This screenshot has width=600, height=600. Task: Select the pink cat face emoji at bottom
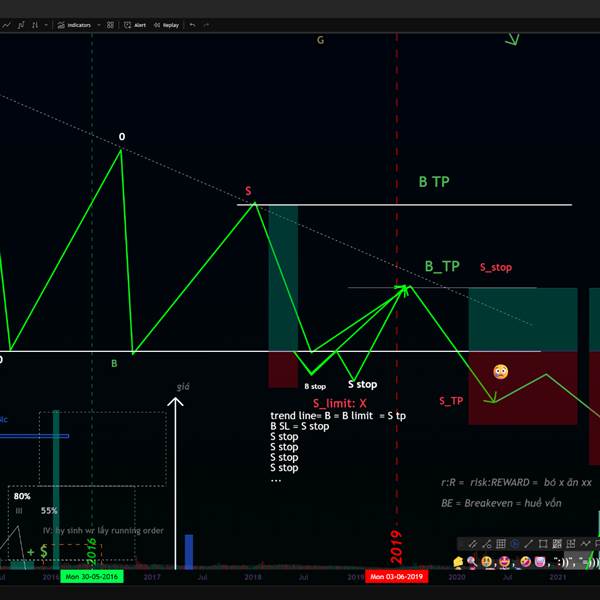540,562
